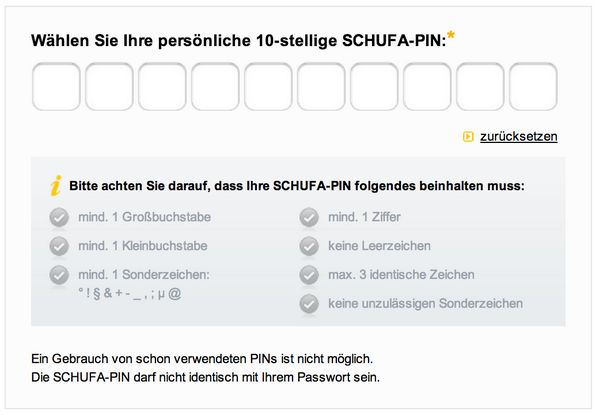Click checkmark icon for mind. 1 Ziffer
The height and width of the screenshot is (415, 599).
(309, 217)
